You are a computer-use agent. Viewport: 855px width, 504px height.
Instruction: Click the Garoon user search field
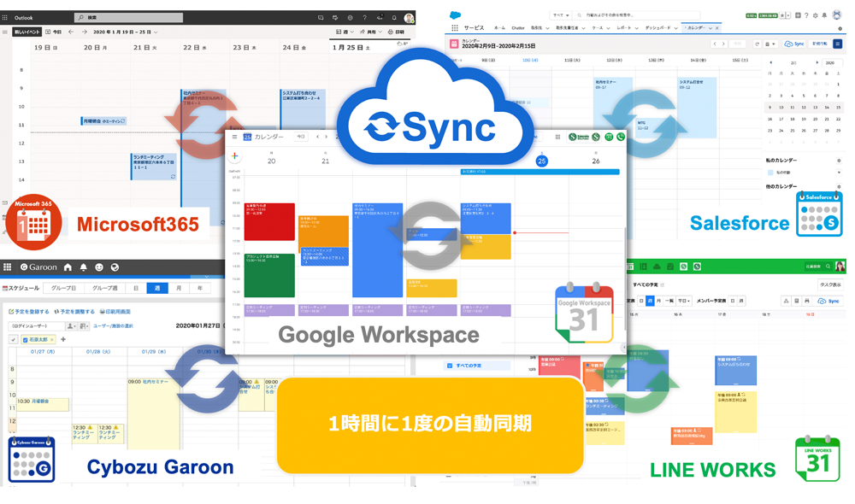coord(37,325)
